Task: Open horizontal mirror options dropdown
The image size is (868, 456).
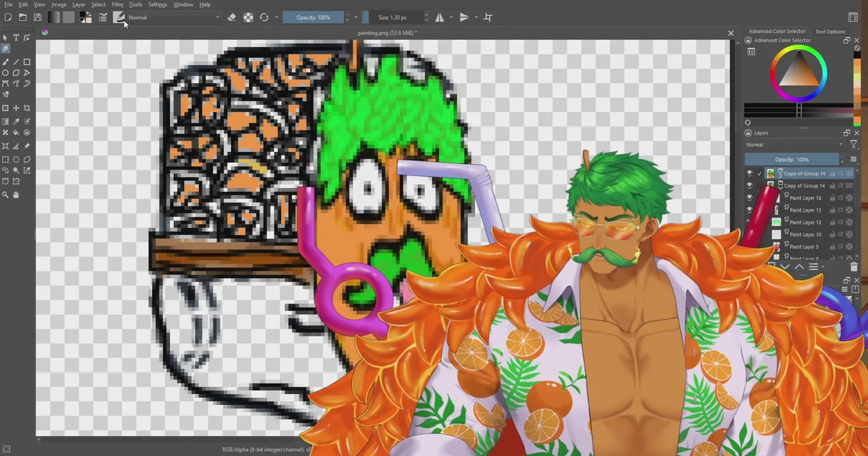Action: point(451,18)
